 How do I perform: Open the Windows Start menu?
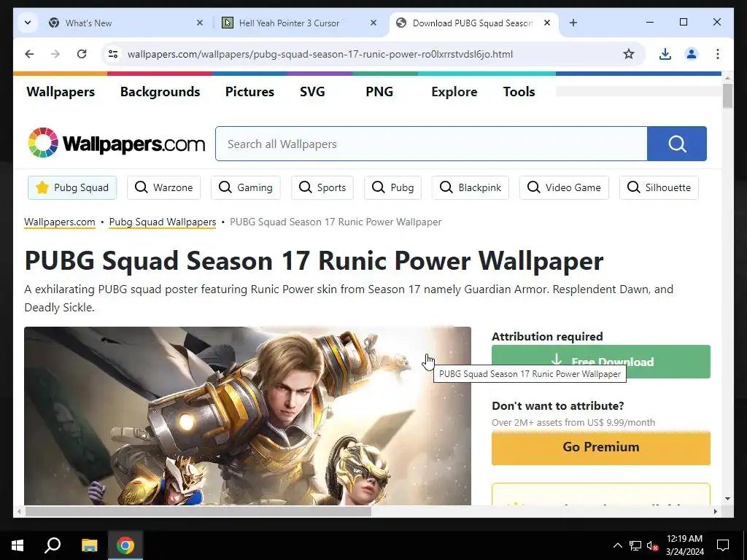point(18,545)
